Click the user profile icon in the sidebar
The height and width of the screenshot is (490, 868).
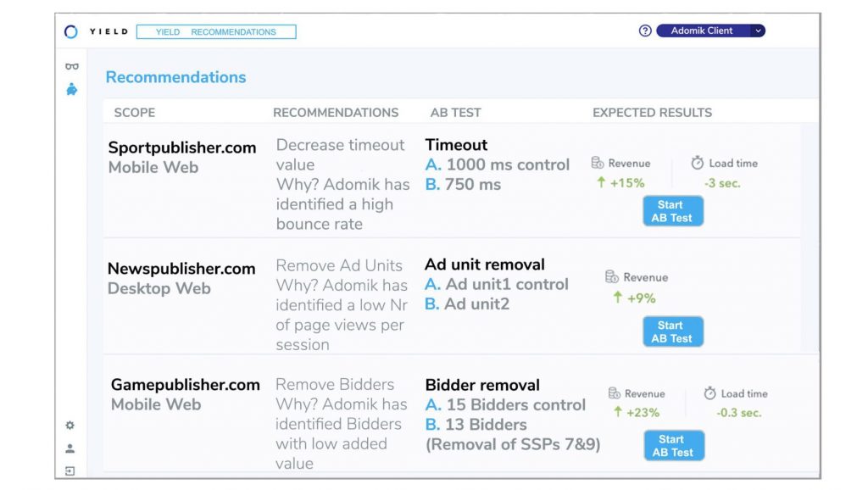[70, 448]
